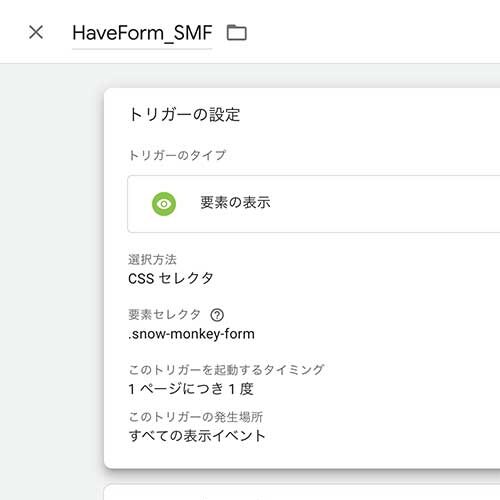The image size is (500, 500).
Task: Click the トリガーのタイプ label
Action: [177, 155]
